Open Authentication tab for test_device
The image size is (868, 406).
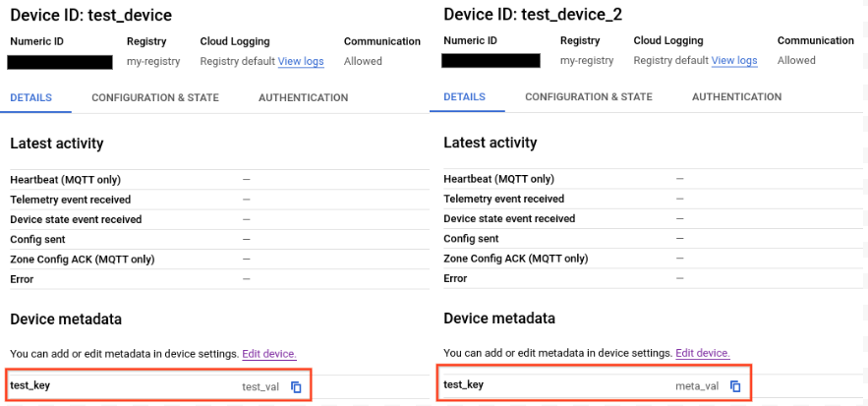[303, 98]
